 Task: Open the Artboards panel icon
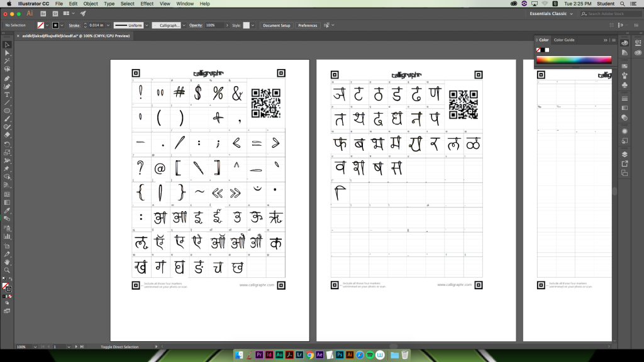625,173
